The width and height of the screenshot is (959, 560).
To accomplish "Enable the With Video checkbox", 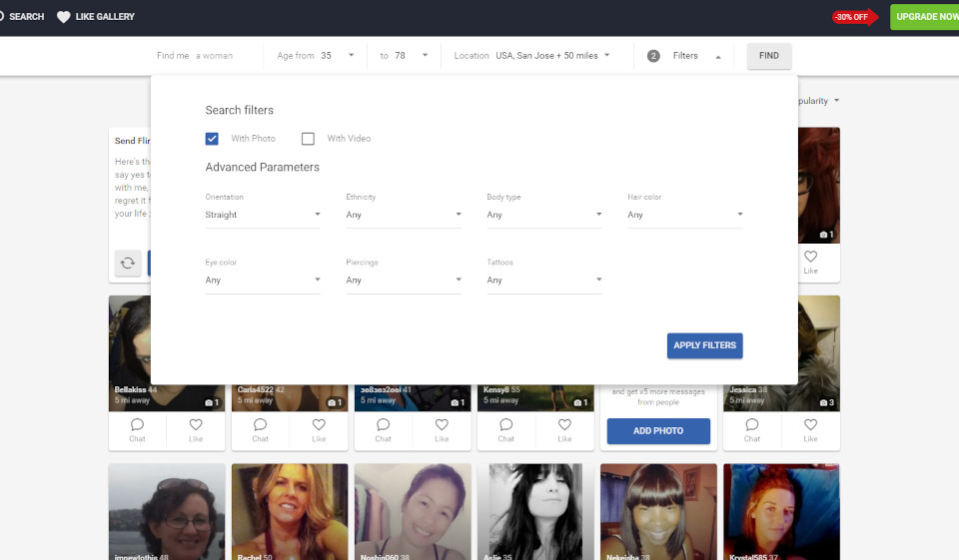I will pyautogui.click(x=308, y=139).
